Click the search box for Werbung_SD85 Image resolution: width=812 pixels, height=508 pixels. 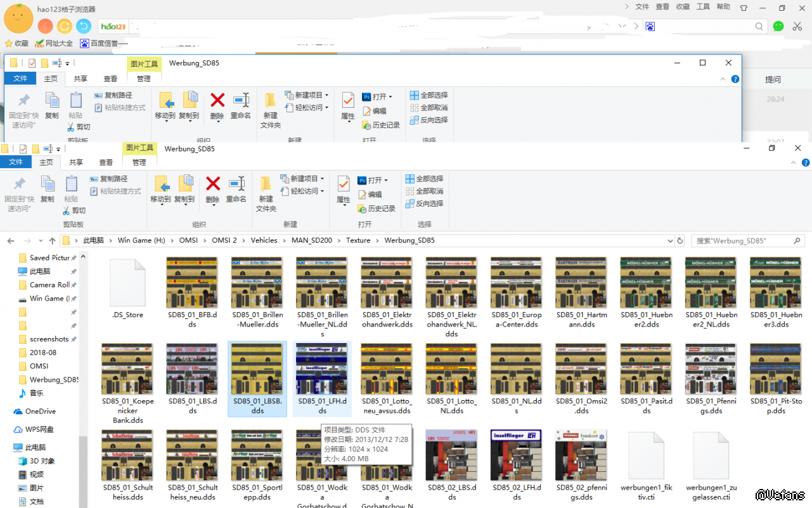tap(742, 241)
